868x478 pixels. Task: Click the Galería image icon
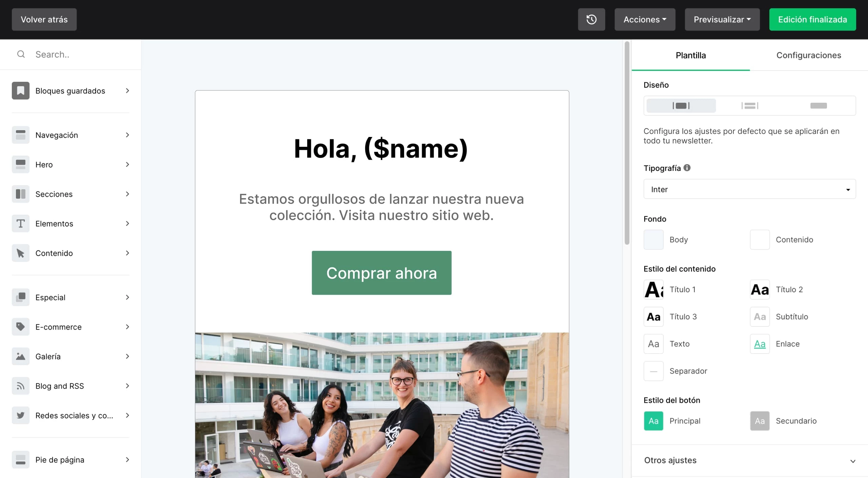[x=20, y=356]
